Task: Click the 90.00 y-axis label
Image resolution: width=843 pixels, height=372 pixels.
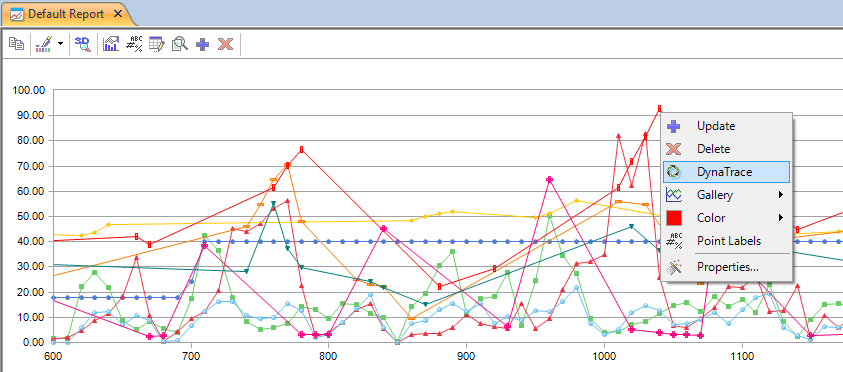Action: tap(31, 115)
